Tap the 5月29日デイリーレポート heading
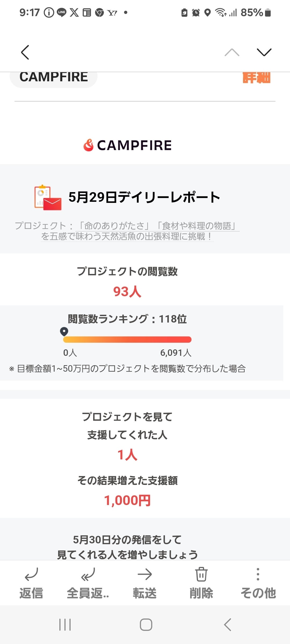Image resolution: width=290 pixels, height=644 pixels. tap(144, 197)
